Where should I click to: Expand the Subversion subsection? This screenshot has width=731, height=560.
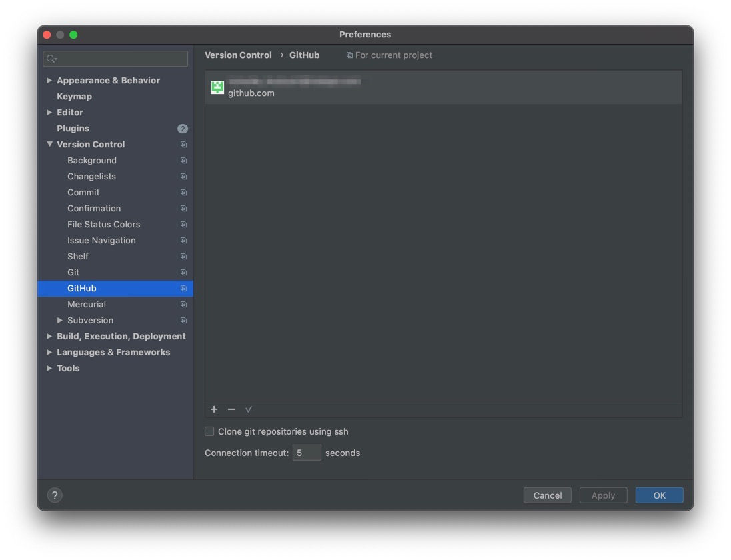pos(60,321)
